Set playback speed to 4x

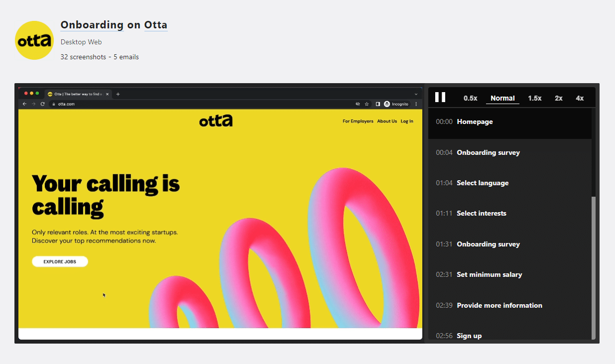coord(580,98)
